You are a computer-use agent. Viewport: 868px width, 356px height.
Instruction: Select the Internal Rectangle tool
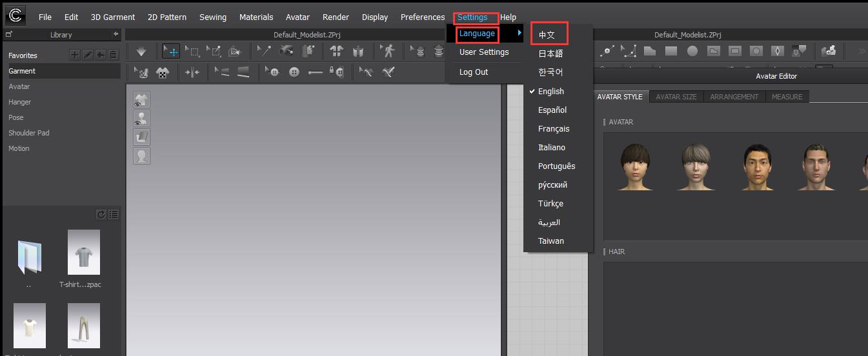point(735,51)
